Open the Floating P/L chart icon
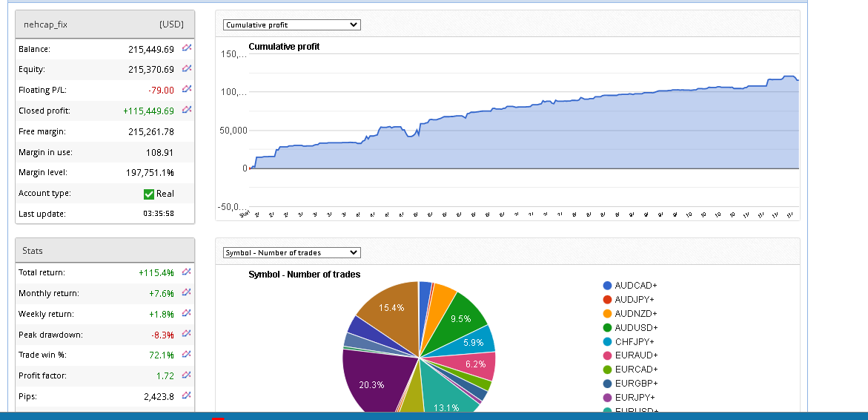Image resolution: width=868 pixels, height=420 pixels. (x=187, y=90)
